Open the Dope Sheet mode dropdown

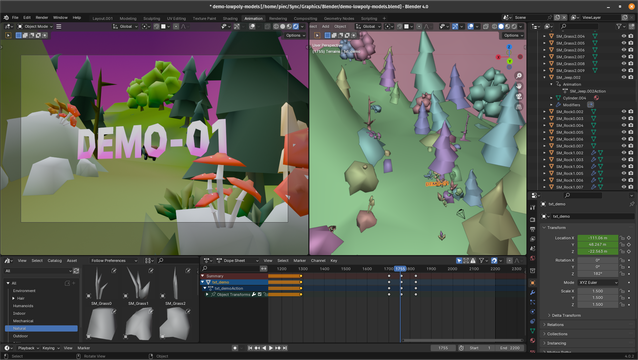pos(238,260)
